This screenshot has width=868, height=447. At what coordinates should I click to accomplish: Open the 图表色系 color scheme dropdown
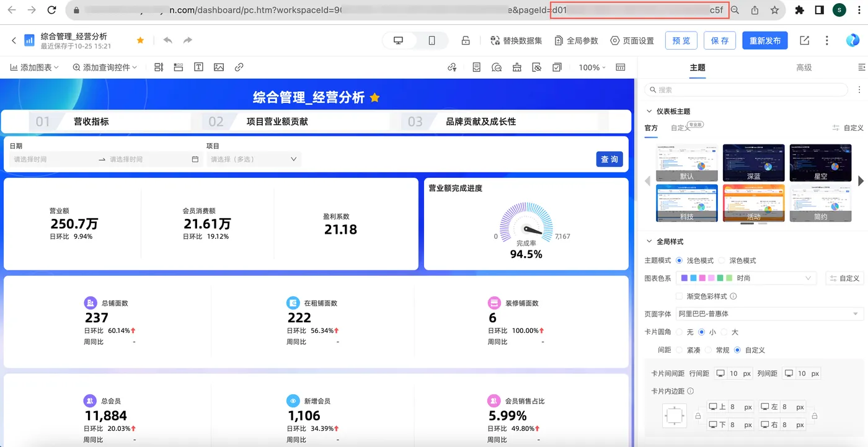746,278
